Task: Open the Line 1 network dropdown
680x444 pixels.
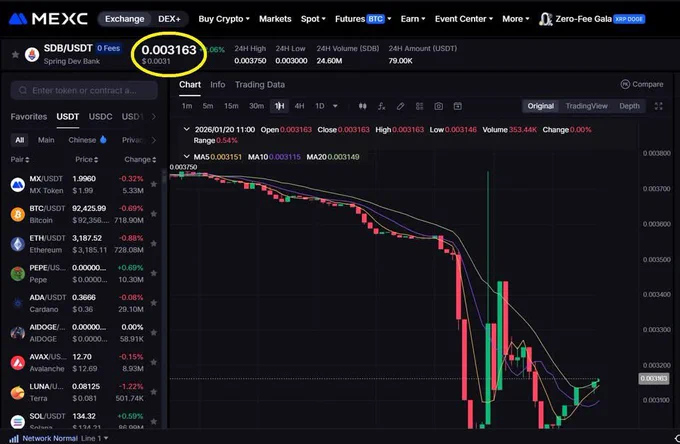Action: pos(95,438)
